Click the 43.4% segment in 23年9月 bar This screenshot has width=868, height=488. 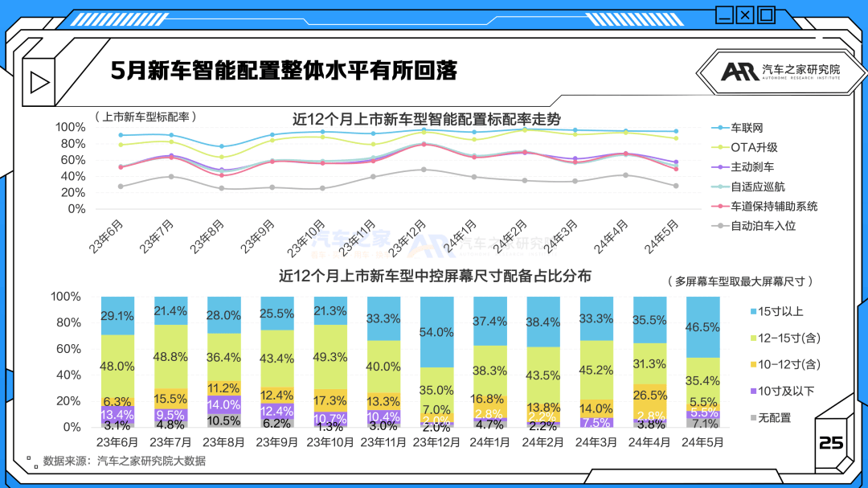276,359
